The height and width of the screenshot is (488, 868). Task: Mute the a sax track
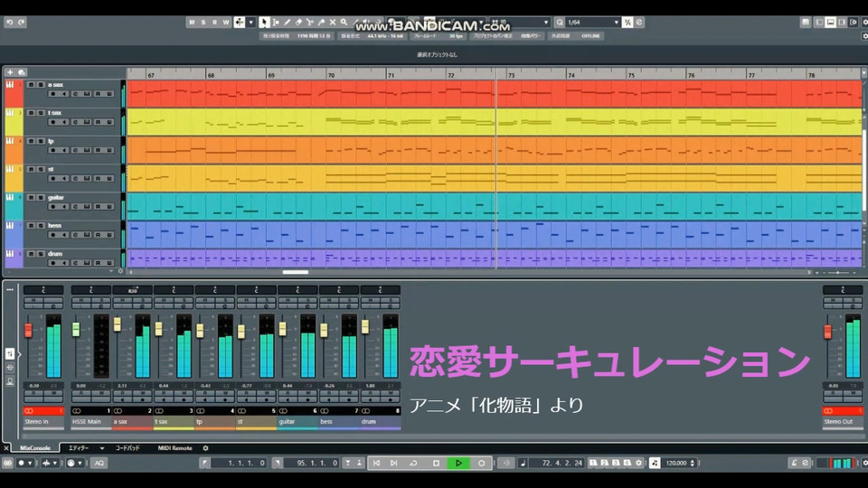(30, 85)
